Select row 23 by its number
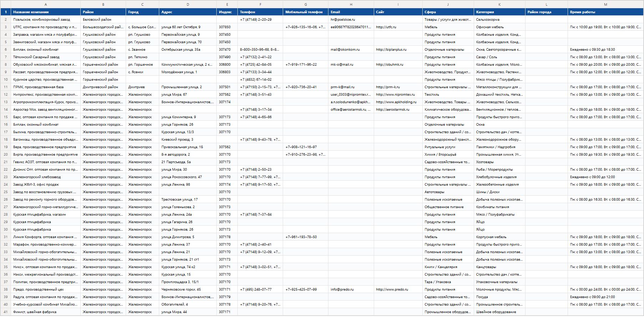 pyautogui.click(x=6, y=177)
